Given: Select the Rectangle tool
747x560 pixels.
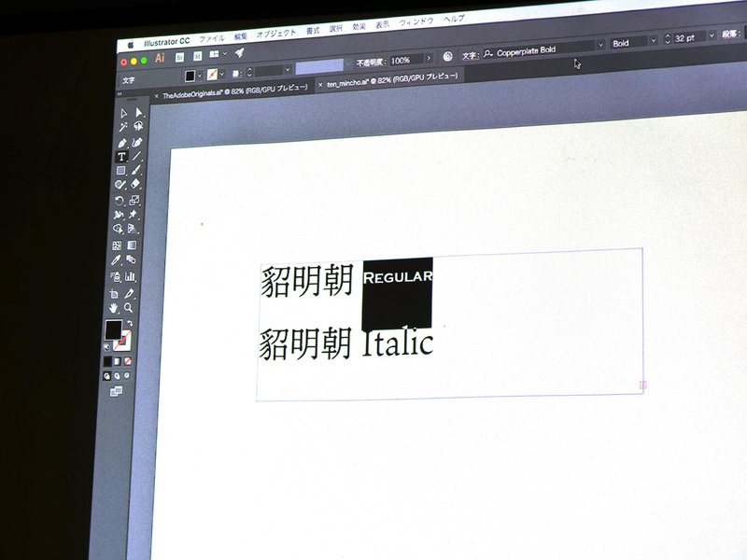Looking at the screenshot, I should click(x=121, y=171).
